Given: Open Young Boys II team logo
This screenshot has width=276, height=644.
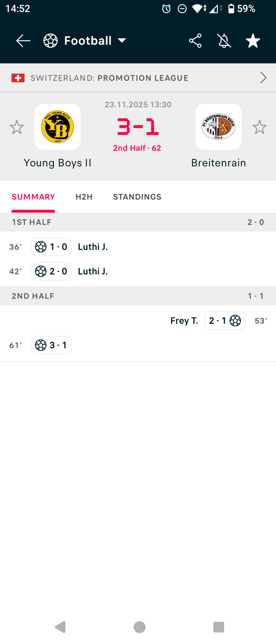Looking at the screenshot, I should coord(57,127).
